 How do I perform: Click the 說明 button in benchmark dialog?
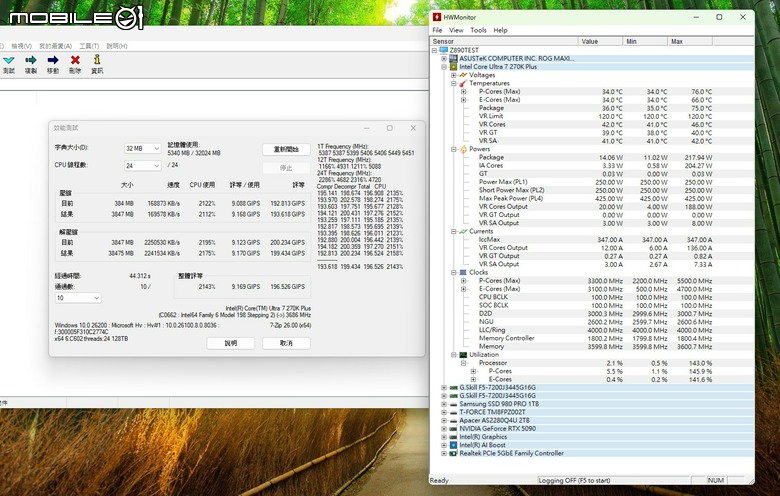231,343
